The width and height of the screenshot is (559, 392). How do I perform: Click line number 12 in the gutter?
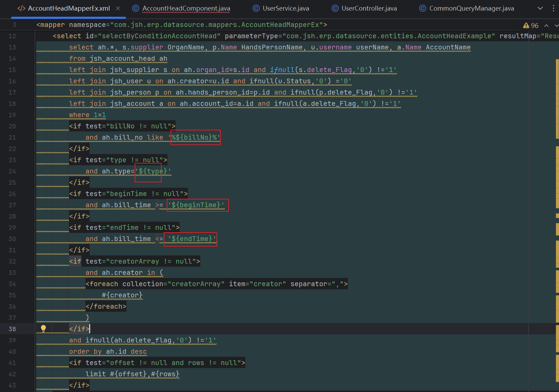pyautogui.click(x=12, y=36)
